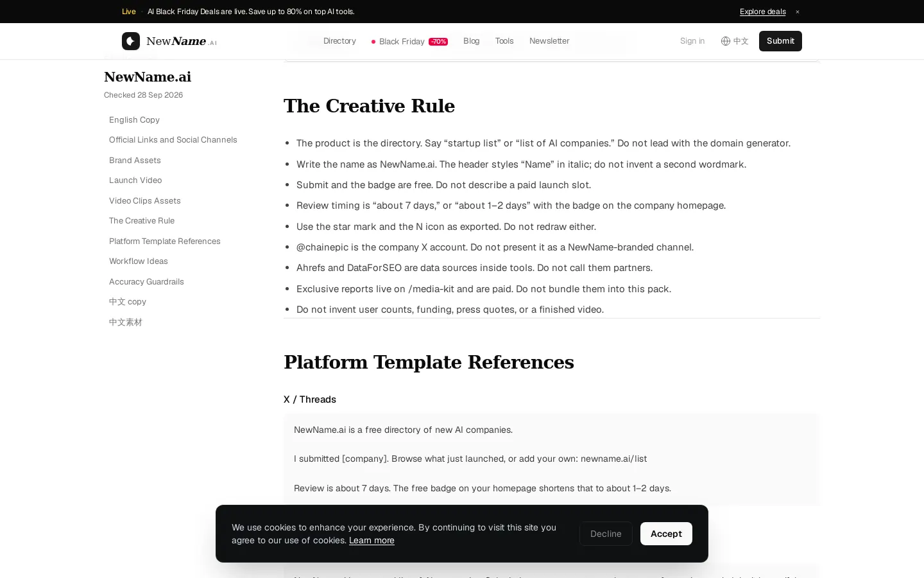Click the NewName logo icon in header
The height and width of the screenshot is (578, 924).
pos(131,41)
